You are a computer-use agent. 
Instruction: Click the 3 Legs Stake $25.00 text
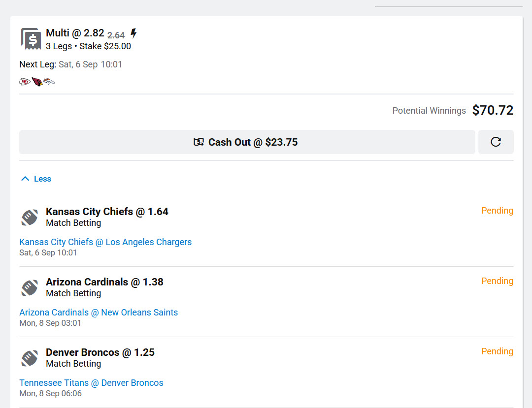(x=88, y=46)
